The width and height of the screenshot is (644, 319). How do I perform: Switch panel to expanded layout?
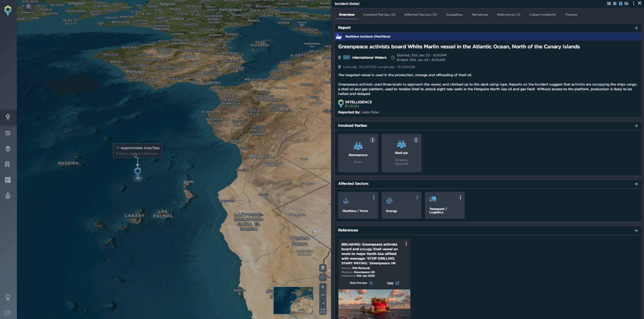point(626,4)
